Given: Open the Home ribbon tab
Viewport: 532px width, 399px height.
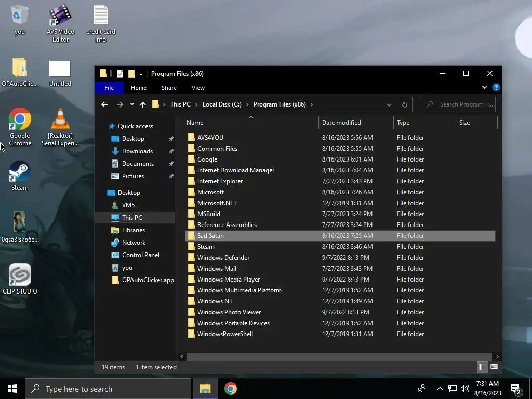Looking at the screenshot, I should (x=139, y=88).
